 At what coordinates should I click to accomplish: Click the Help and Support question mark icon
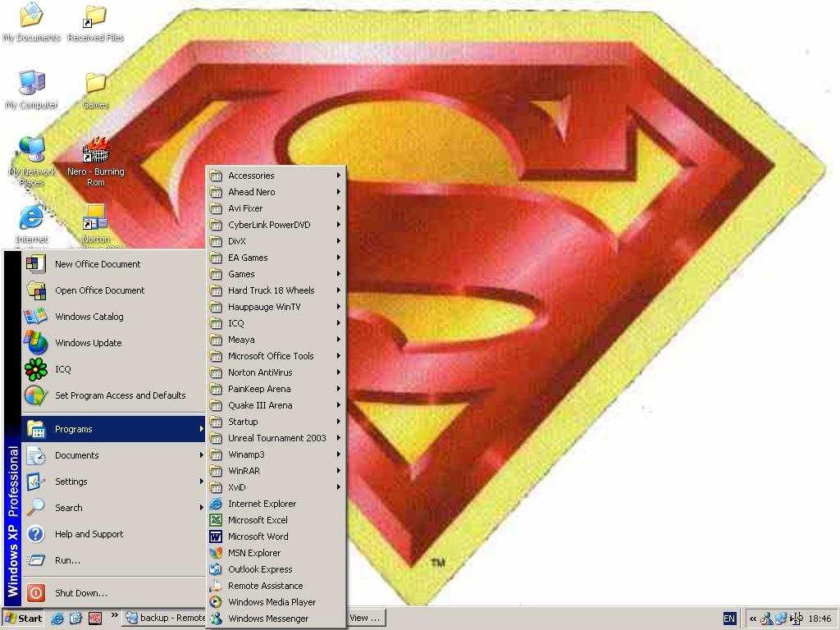[x=36, y=534]
